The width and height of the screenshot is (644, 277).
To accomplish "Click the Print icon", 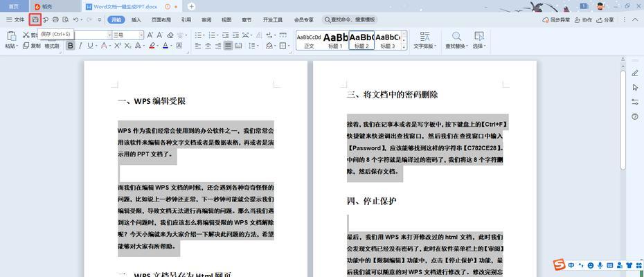I will [55, 19].
